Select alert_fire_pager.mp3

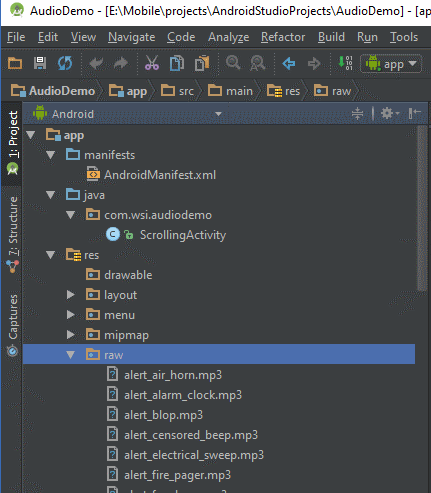(x=177, y=475)
